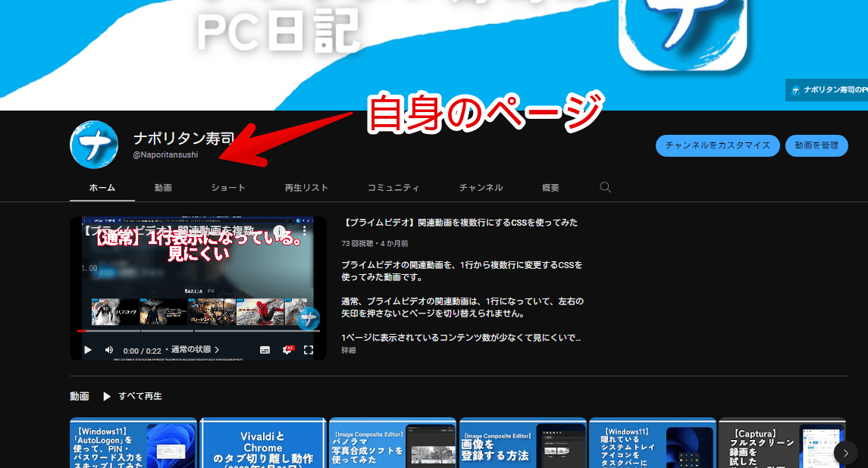Click the 動画 section heading

79,396
